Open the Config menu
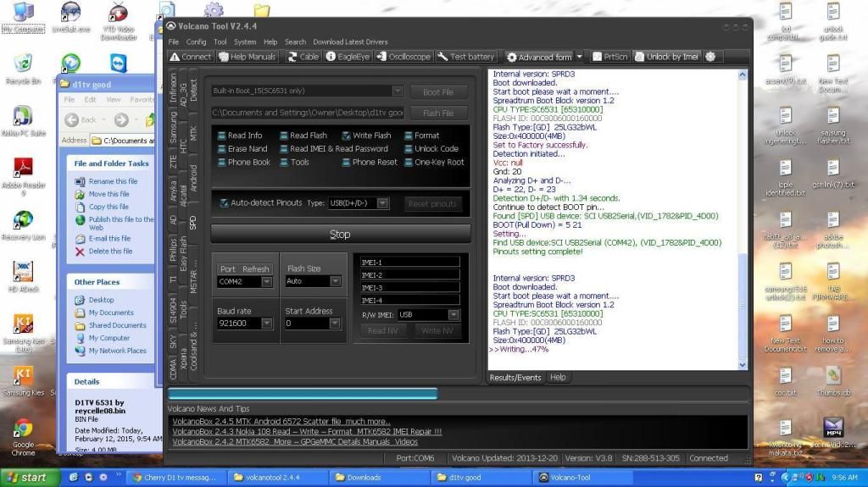Viewport: 868px width, 487px height. pos(196,42)
